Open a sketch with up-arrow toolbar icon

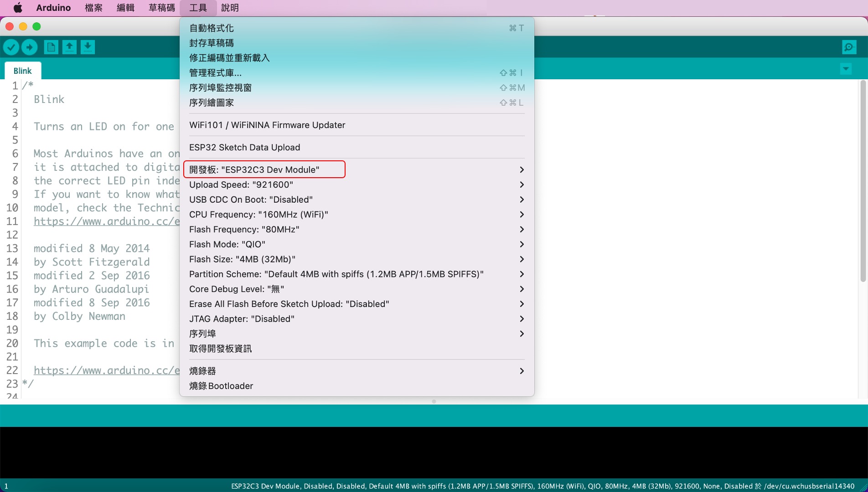click(69, 47)
